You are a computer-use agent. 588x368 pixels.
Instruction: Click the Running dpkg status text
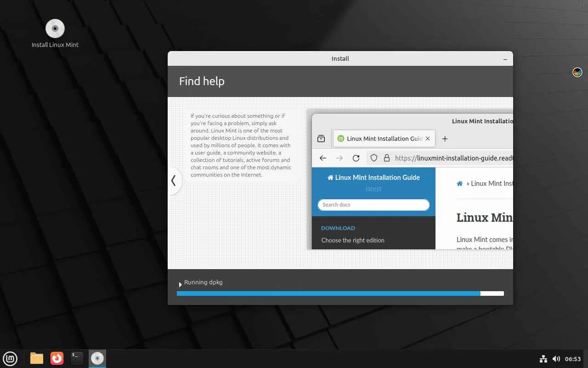[204, 282]
